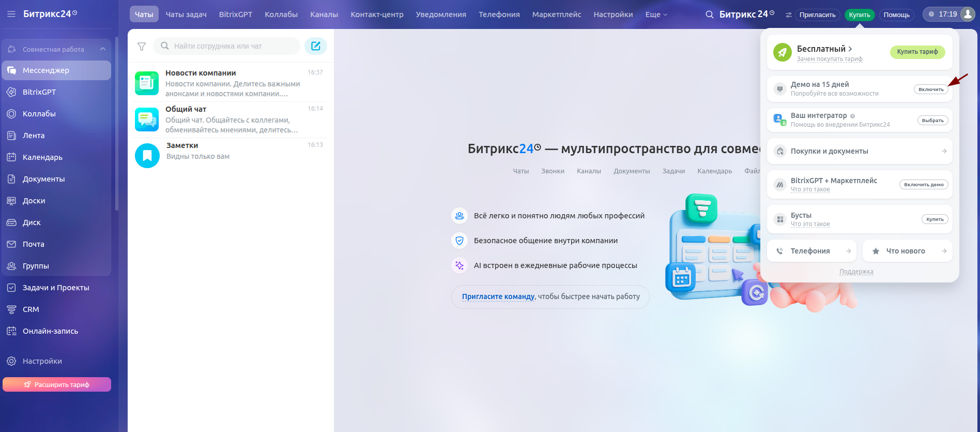Screen dimensions: 980x432
Task: Open the Что нового card
Action: pyautogui.click(x=908, y=251)
